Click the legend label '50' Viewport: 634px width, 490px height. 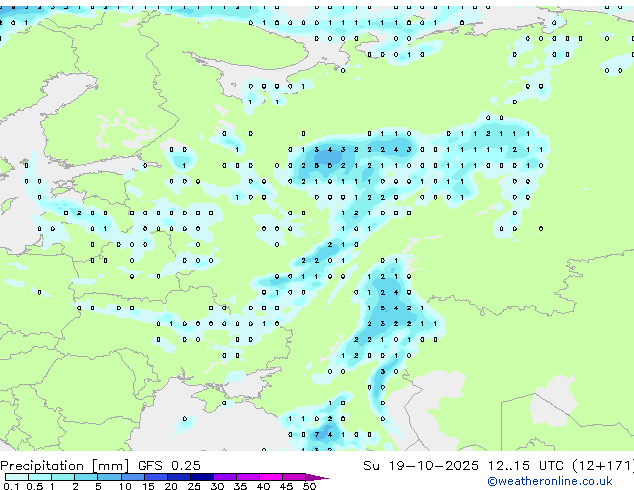coord(309,486)
